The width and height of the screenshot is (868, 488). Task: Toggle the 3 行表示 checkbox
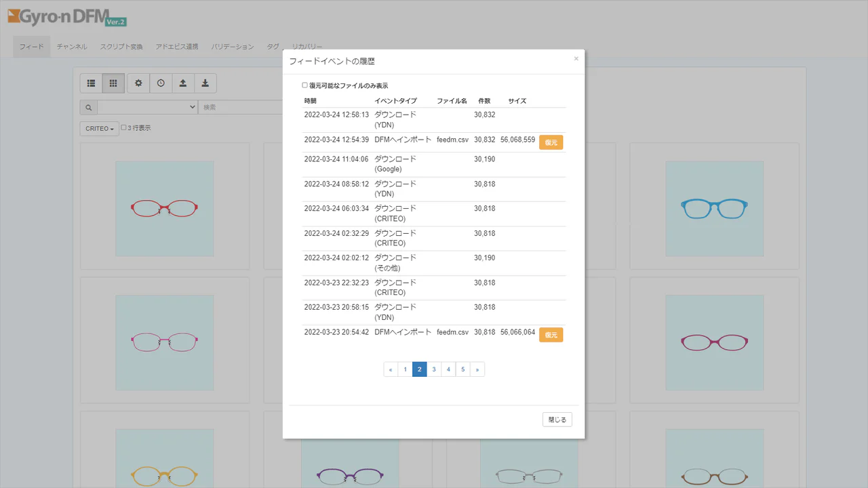pos(123,127)
